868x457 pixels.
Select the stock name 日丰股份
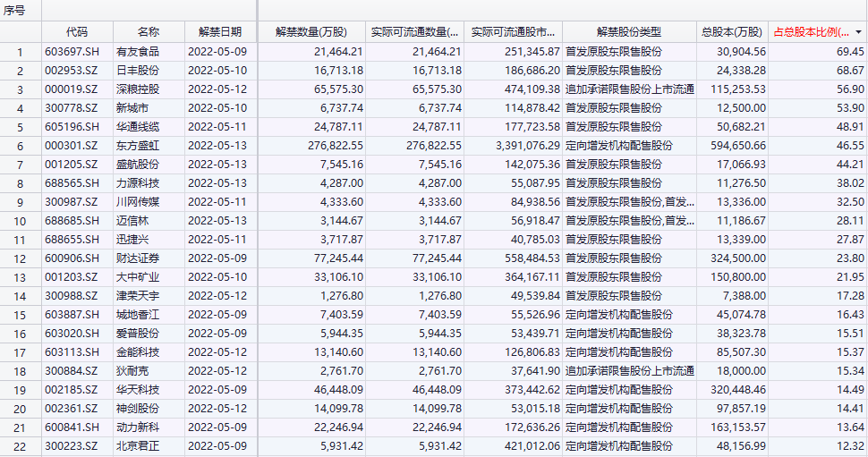(138, 71)
